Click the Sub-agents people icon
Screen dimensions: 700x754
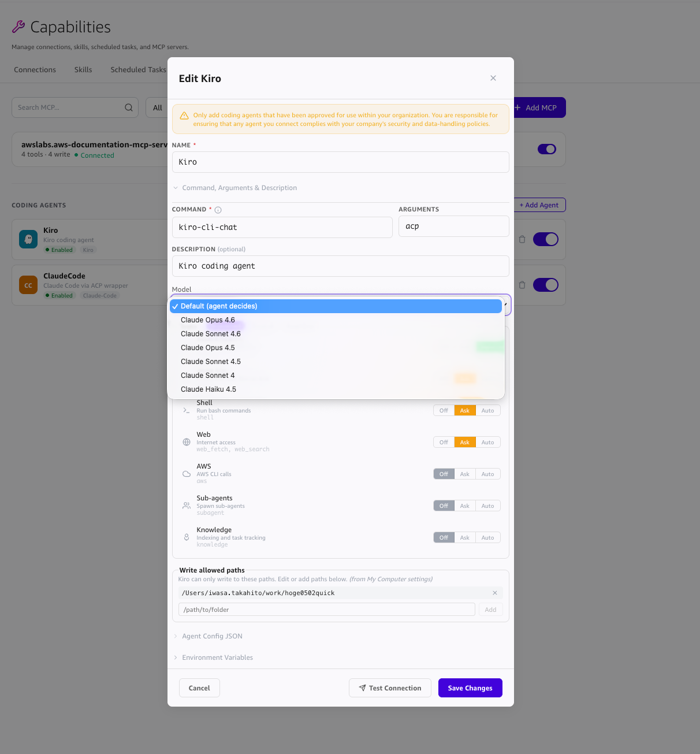click(187, 506)
